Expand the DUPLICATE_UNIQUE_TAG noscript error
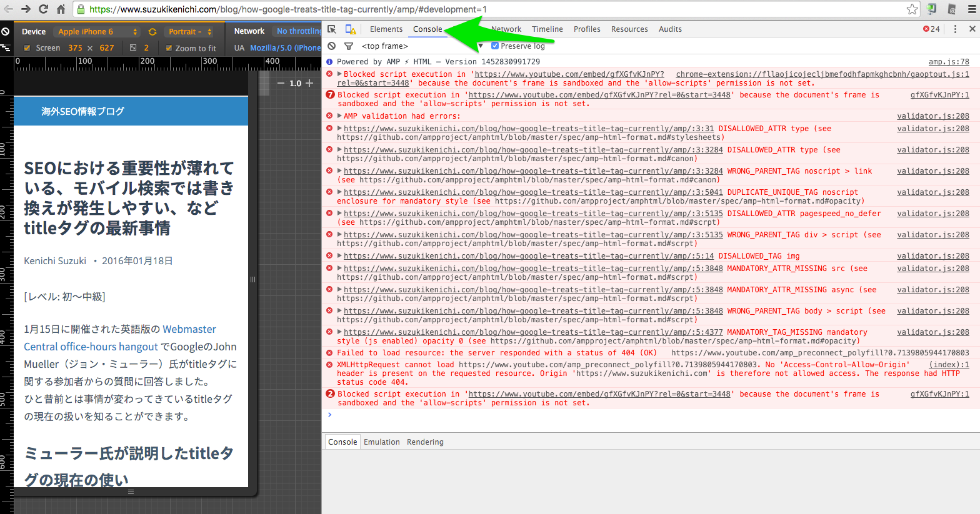 point(339,192)
